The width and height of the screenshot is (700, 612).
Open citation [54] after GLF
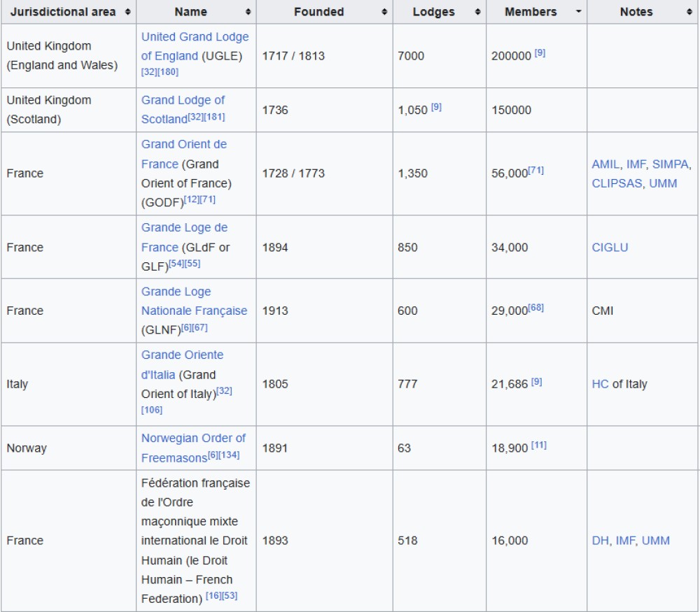(176, 263)
